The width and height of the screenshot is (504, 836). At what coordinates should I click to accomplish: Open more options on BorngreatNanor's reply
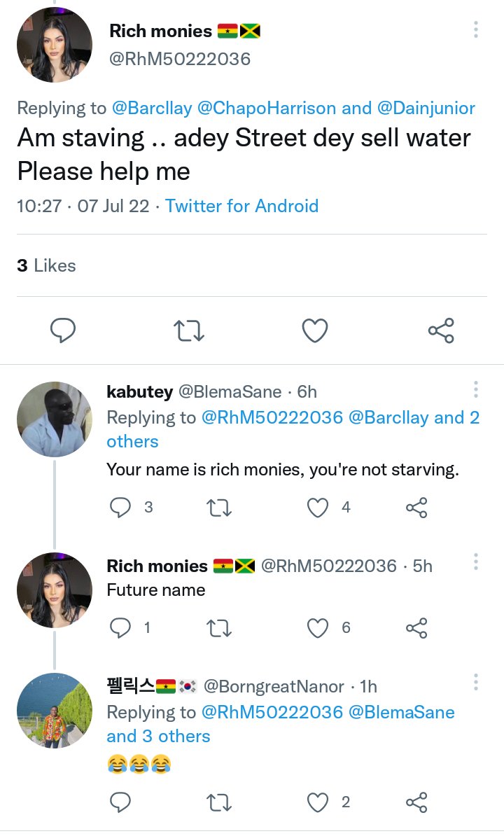click(476, 682)
